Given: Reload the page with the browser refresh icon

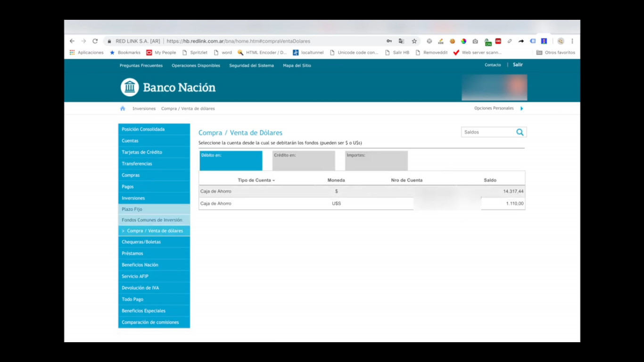Looking at the screenshot, I should coord(95,41).
